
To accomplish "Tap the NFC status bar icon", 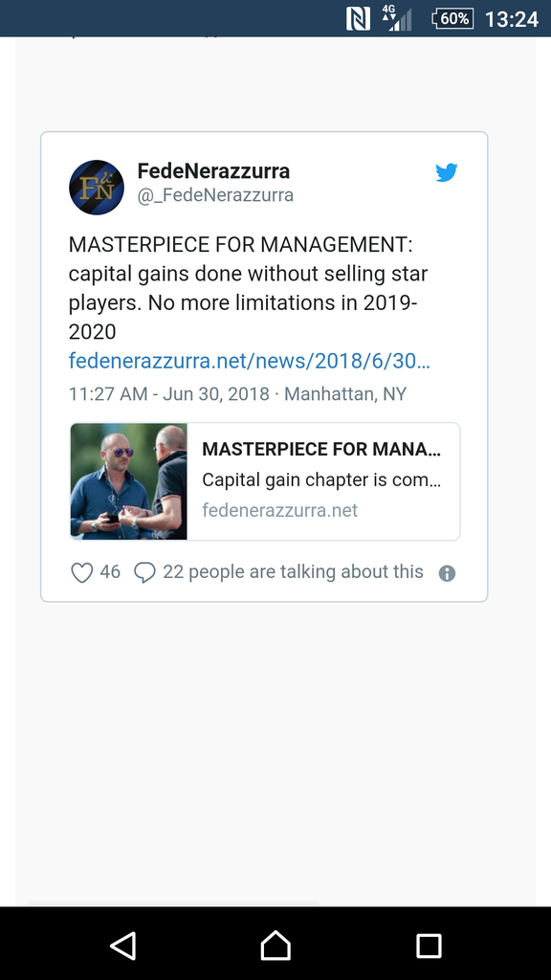I will click(358, 19).
